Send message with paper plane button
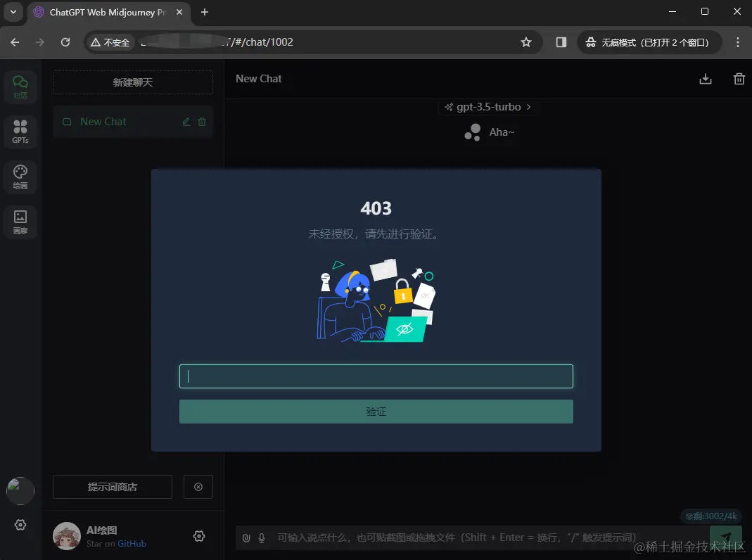 pyautogui.click(x=726, y=537)
